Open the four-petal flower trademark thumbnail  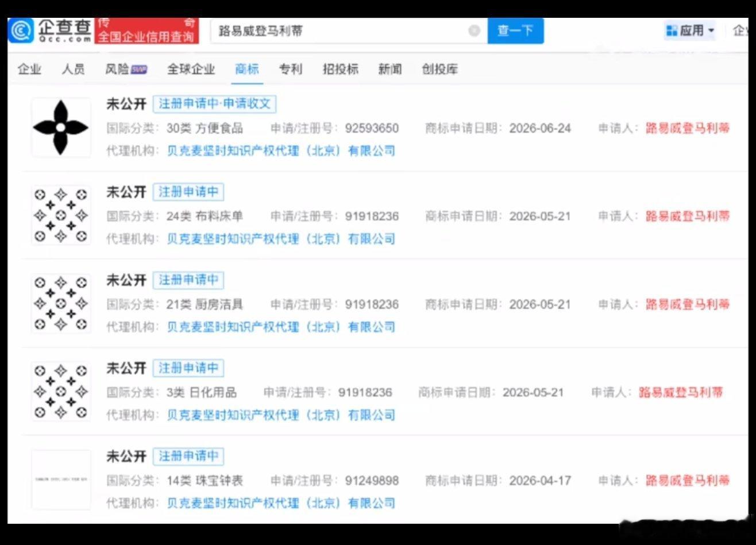click(61, 127)
